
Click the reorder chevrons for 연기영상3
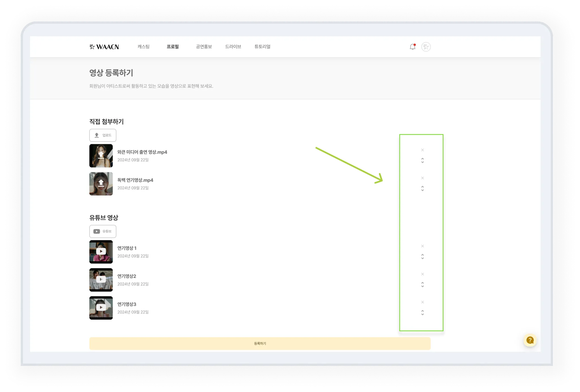[x=423, y=312]
